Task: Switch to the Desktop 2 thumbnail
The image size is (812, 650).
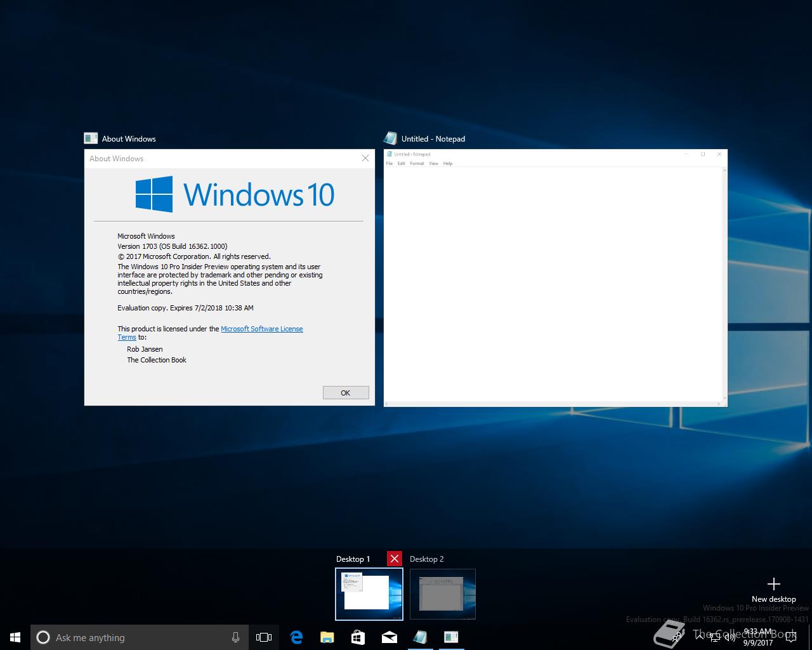Action: [x=443, y=594]
